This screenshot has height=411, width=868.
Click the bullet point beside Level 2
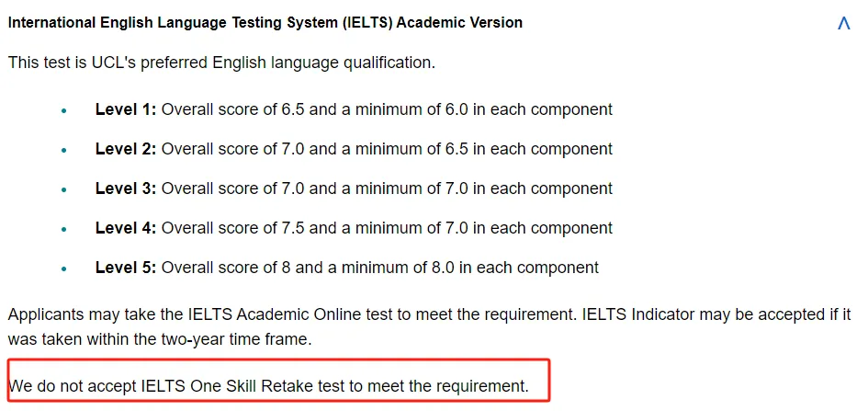coord(64,151)
